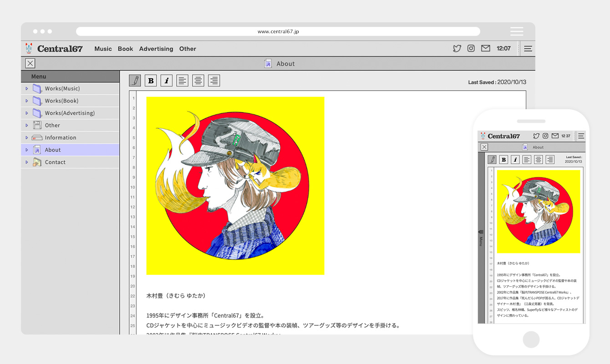The image size is (610, 364).
Task: Click the document icon next to About in the sidebar
Action: pyautogui.click(x=37, y=150)
